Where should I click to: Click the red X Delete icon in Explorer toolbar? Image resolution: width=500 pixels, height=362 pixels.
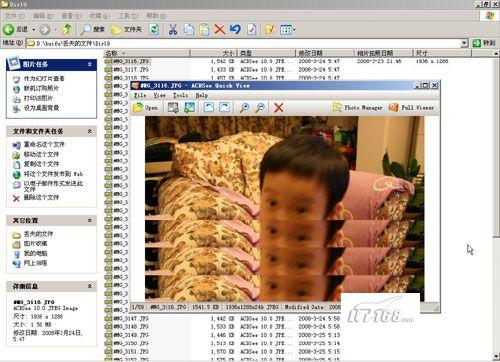pyautogui.click(x=219, y=29)
